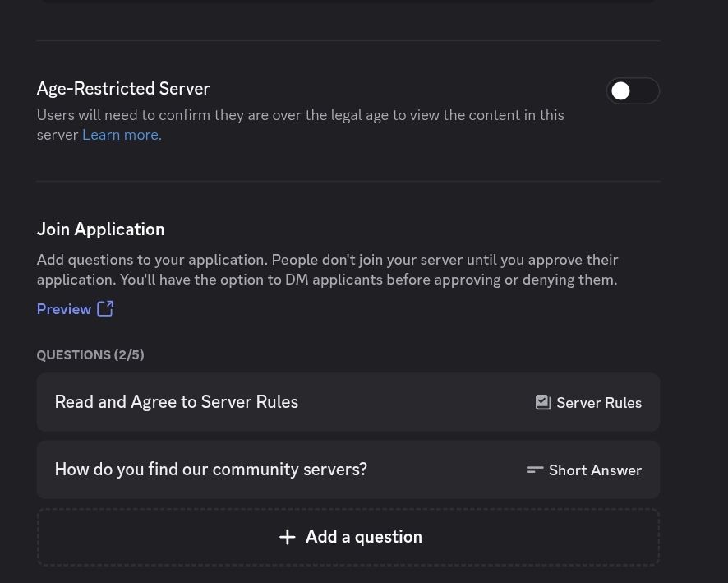Click Add a question

(x=348, y=536)
